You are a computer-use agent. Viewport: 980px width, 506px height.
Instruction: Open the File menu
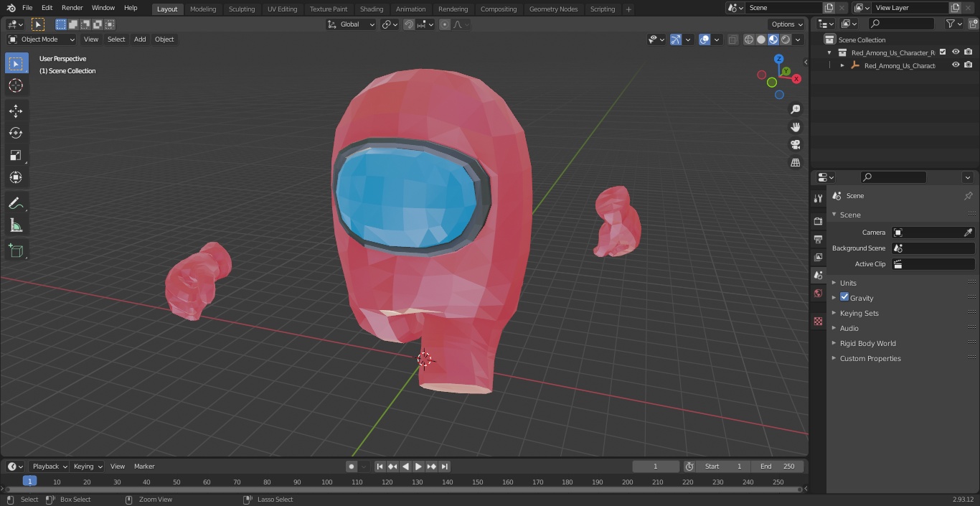pyautogui.click(x=27, y=8)
